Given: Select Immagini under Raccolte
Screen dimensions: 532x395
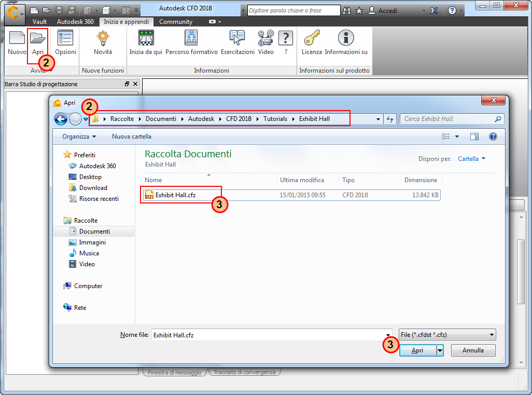Looking at the screenshot, I should coord(92,242).
